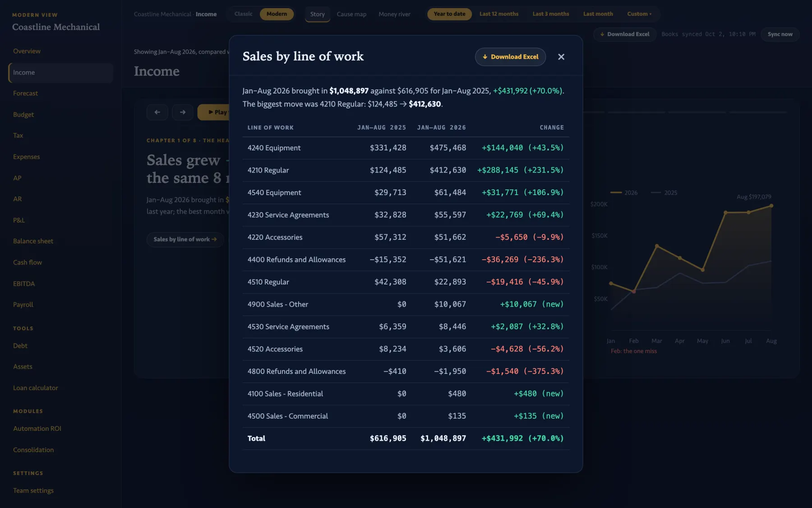Viewport: 812px width, 508px height.
Task: Click the Aug data point on chart
Action: point(771,206)
